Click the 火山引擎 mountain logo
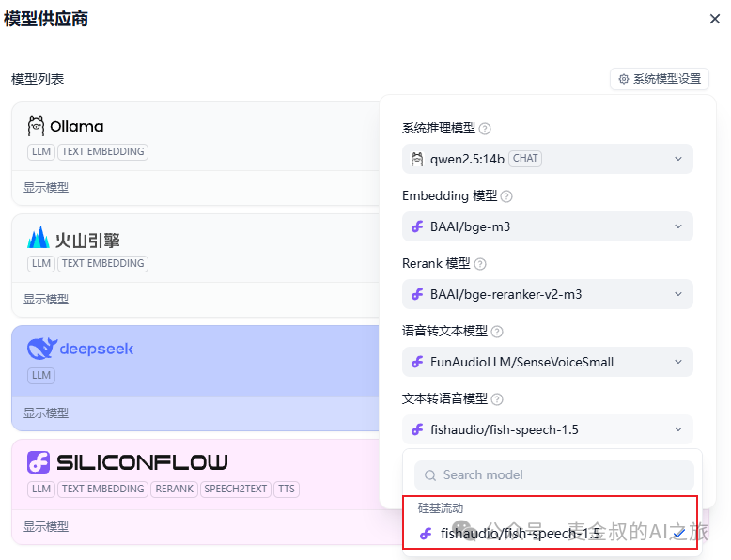The width and height of the screenshot is (731, 560). pyautogui.click(x=38, y=238)
